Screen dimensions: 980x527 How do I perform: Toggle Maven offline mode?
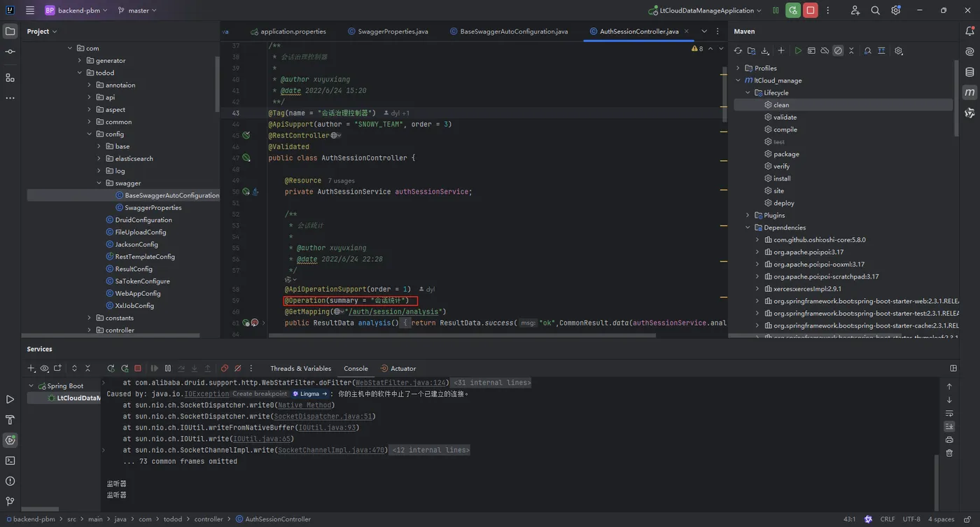pyautogui.click(x=825, y=51)
